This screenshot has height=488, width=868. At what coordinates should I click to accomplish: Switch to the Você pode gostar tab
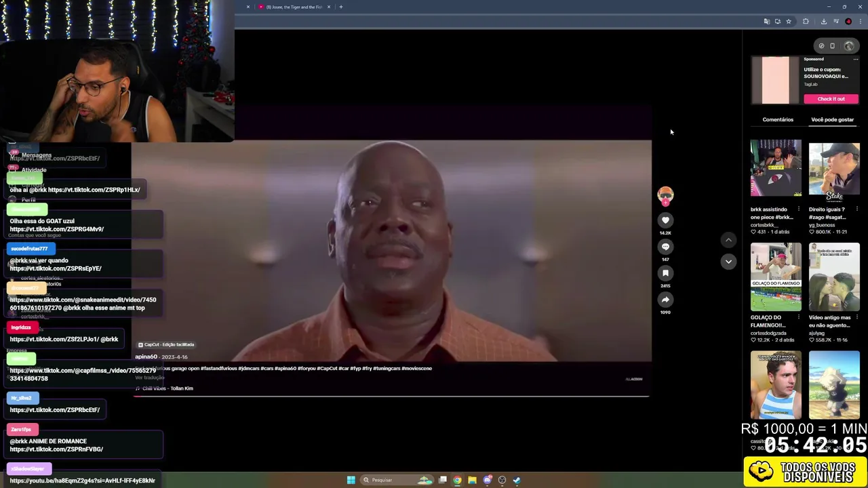pyautogui.click(x=832, y=120)
